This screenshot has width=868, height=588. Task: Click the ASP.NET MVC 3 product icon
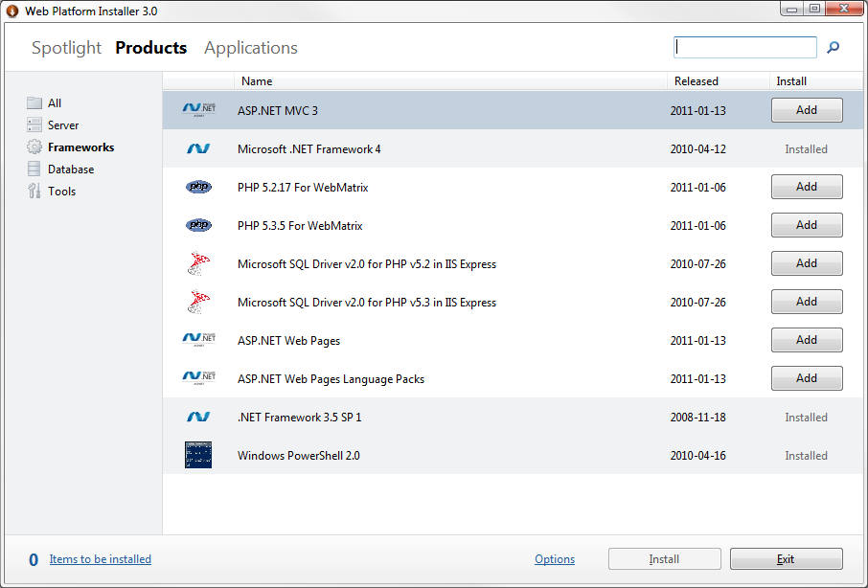click(x=198, y=110)
